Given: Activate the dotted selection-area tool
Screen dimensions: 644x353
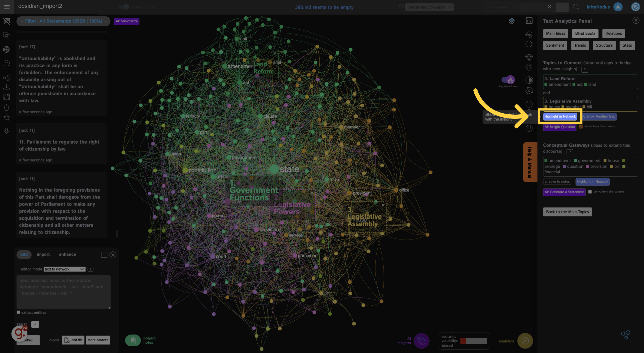Looking at the screenshot, I should (x=7, y=36).
